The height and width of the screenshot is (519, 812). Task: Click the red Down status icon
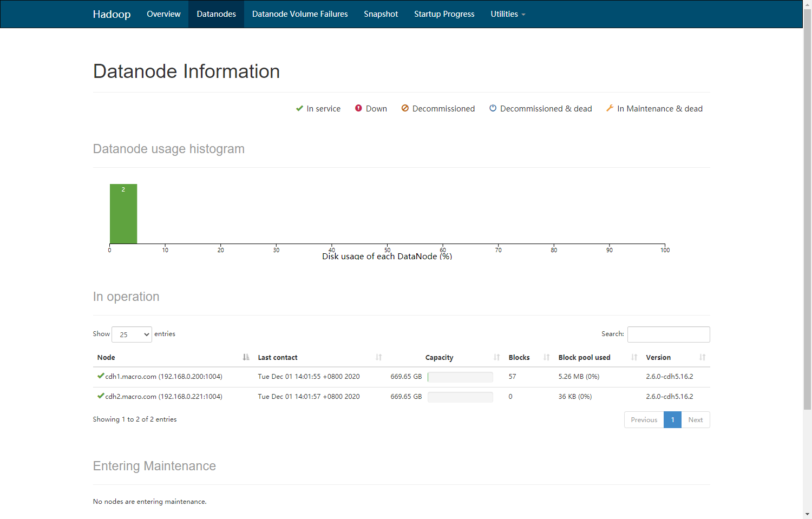point(358,108)
